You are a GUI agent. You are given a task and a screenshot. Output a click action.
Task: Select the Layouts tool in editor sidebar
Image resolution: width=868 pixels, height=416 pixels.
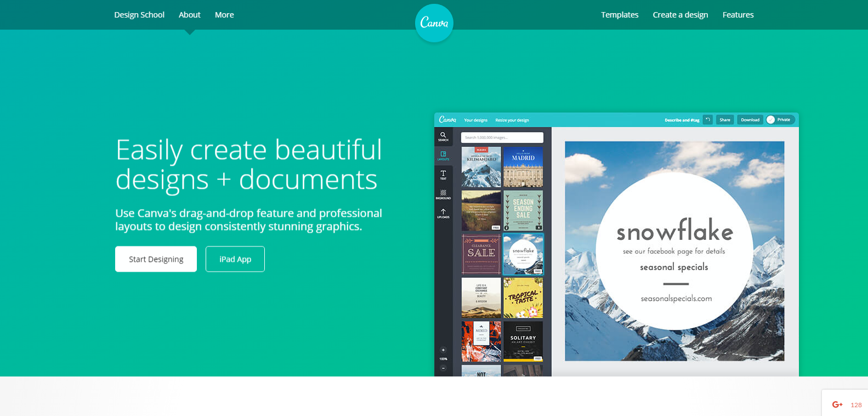443,156
